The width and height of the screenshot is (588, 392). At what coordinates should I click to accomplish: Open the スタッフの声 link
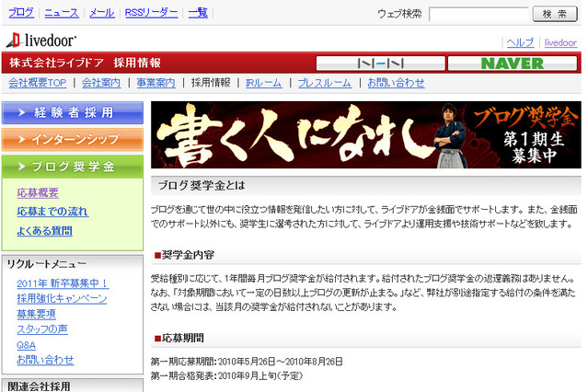[x=42, y=329]
